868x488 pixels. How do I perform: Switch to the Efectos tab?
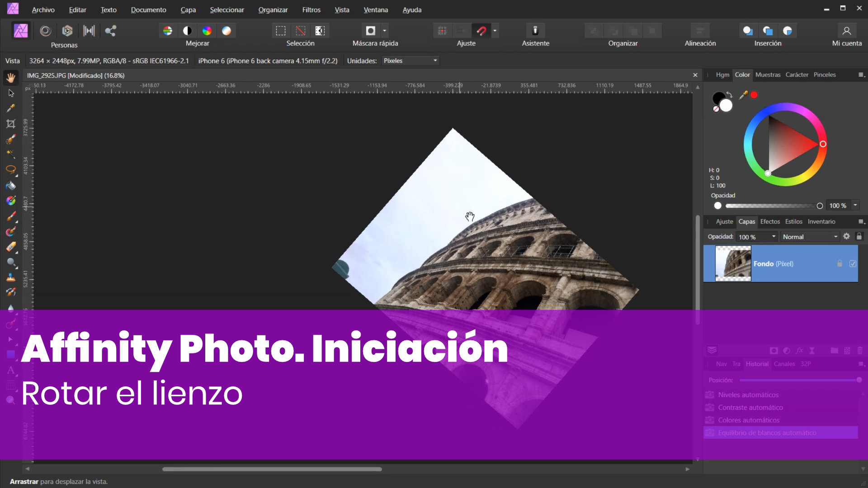(770, 221)
